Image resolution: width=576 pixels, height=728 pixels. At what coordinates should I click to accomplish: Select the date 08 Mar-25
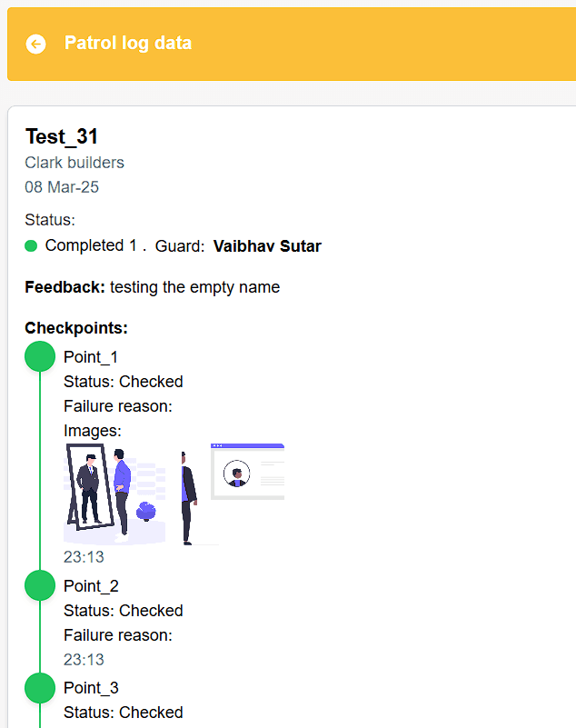62,187
